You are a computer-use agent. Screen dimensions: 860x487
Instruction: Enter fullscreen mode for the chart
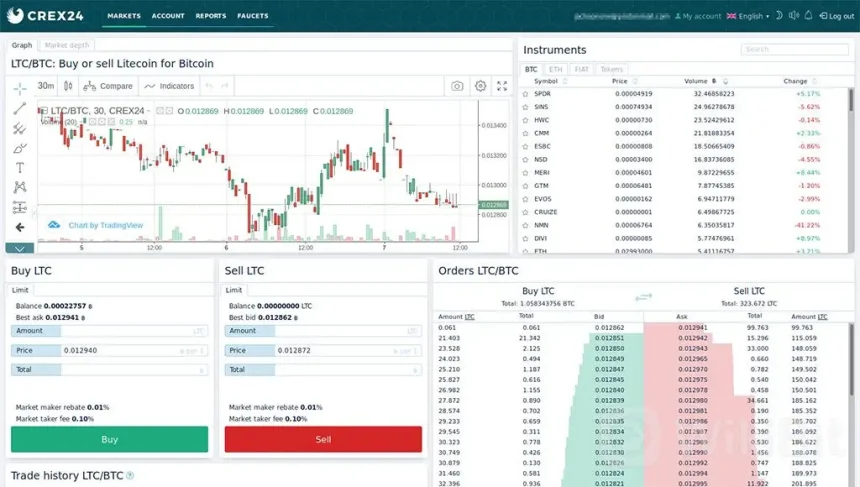(x=502, y=87)
